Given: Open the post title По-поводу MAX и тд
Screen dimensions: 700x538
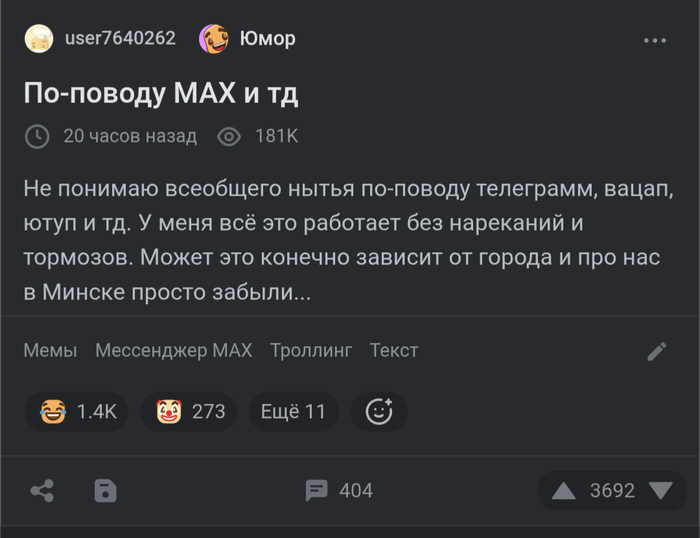Looking at the screenshot, I should coord(161,93).
